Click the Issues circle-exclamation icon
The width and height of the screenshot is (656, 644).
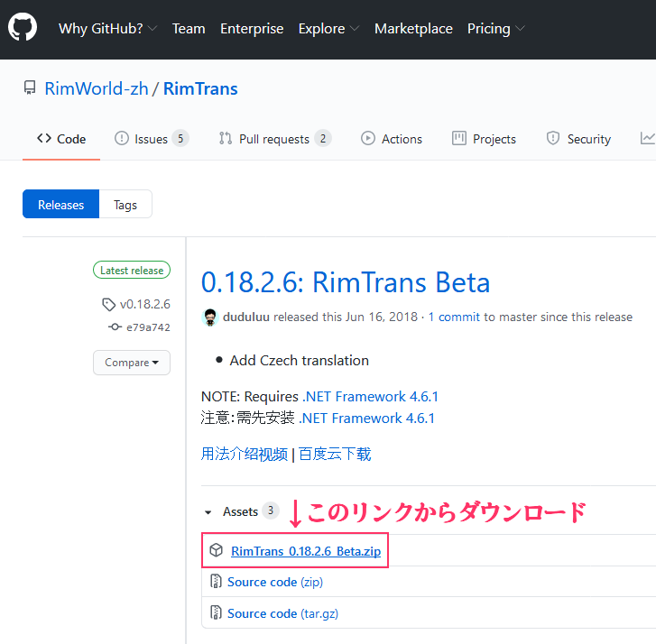[122, 138]
